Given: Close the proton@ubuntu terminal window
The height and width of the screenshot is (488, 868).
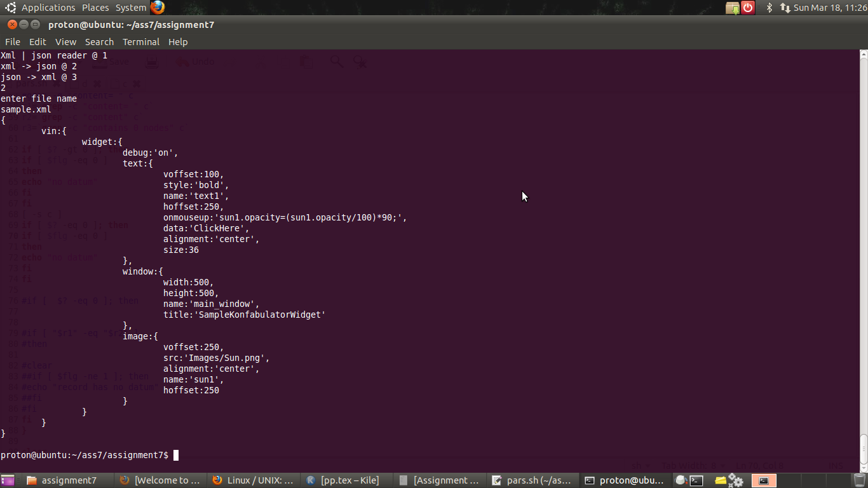Looking at the screenshot, I should pyautogui.click(x=12, y=25).
